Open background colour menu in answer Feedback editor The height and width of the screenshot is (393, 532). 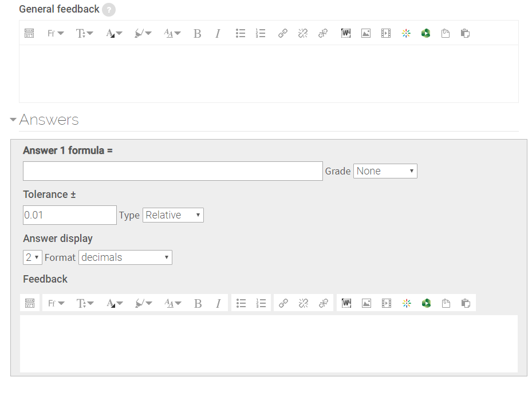click(144, 303)
